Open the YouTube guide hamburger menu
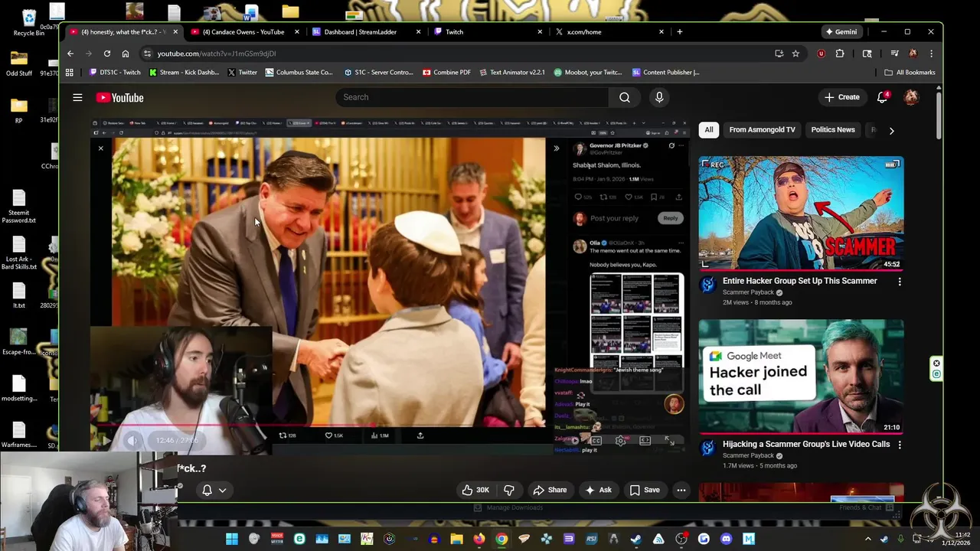 click(x=77, y=97)
